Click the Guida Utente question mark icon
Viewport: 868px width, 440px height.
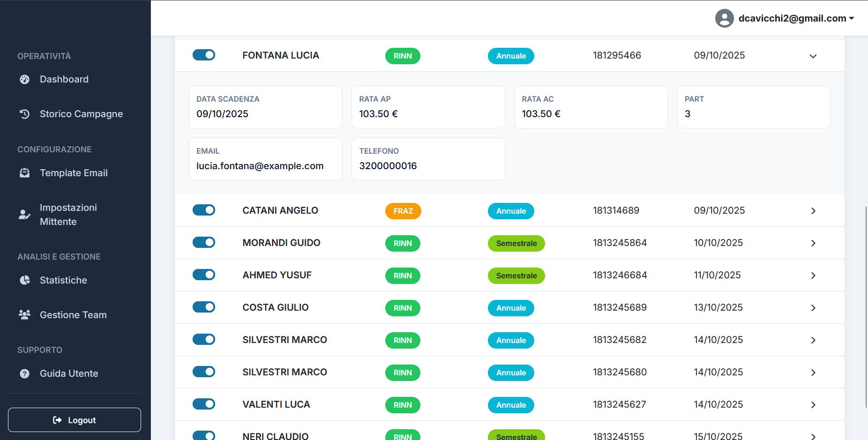pos(25,373)
